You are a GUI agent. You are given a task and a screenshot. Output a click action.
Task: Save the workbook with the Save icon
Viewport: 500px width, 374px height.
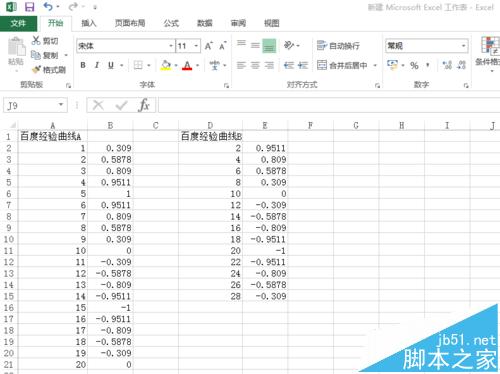30,7
